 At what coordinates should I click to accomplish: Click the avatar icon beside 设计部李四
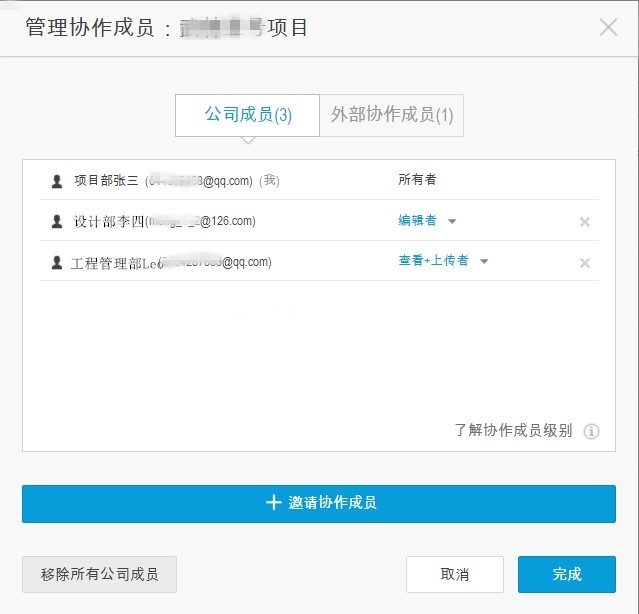click(57, 221)
